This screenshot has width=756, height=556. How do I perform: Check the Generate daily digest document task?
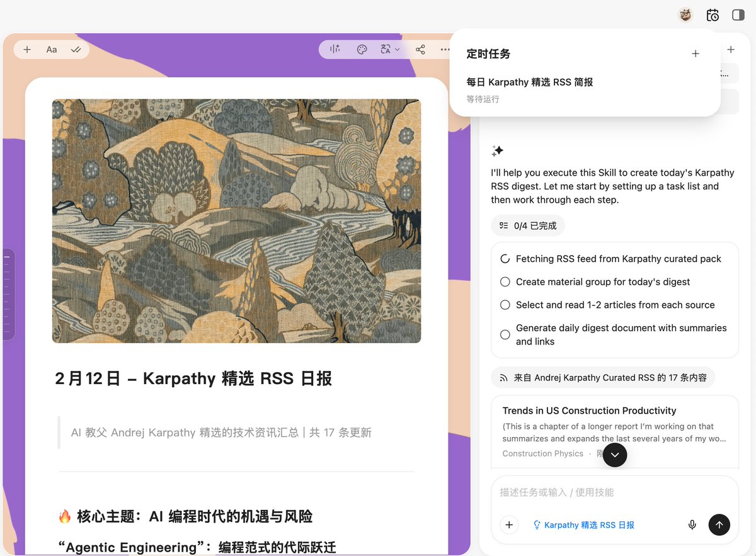[505, 334]
